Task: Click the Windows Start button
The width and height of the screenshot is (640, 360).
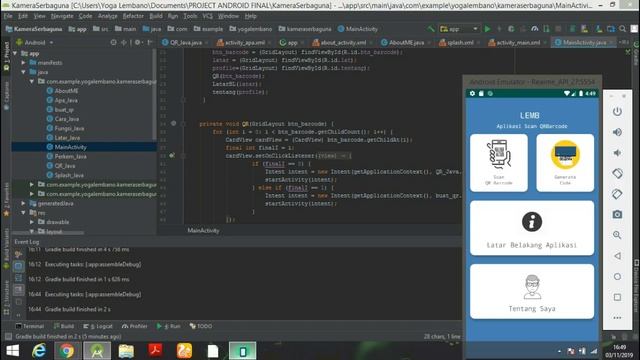Action: coord(13,351)
